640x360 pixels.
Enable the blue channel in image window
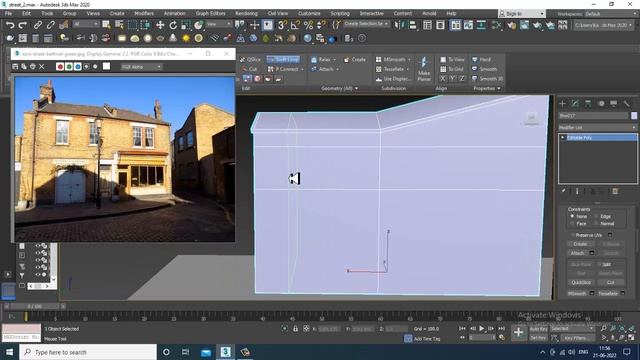(78, 67)
